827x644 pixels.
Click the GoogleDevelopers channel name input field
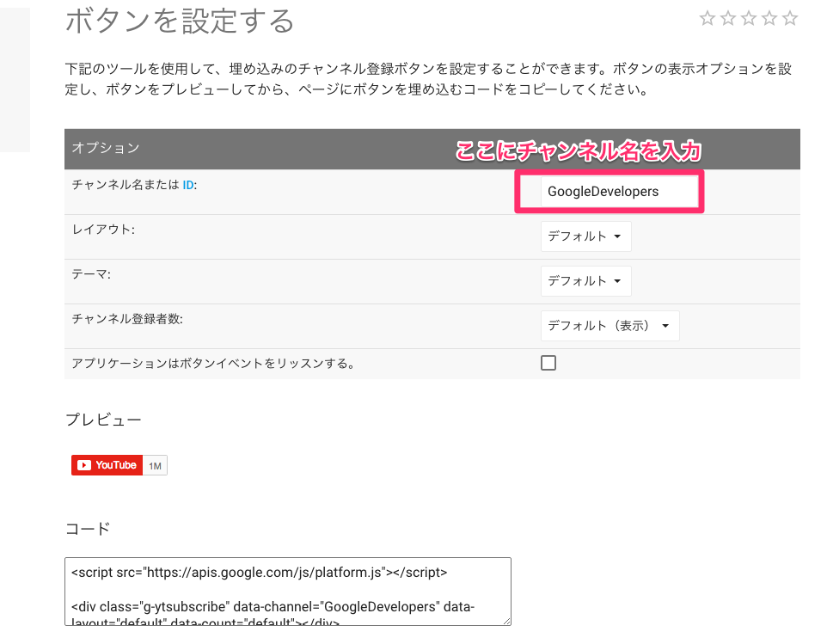tap(619, 192)
